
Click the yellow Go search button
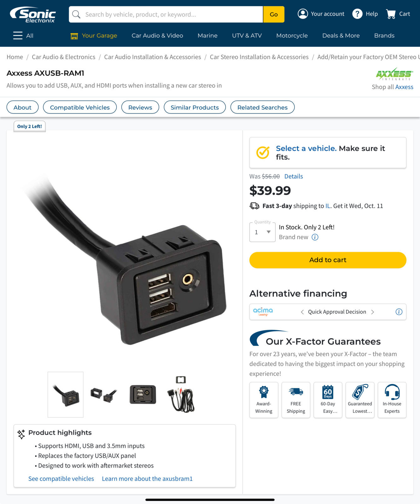pyautogui.click(x=273, y=14)
